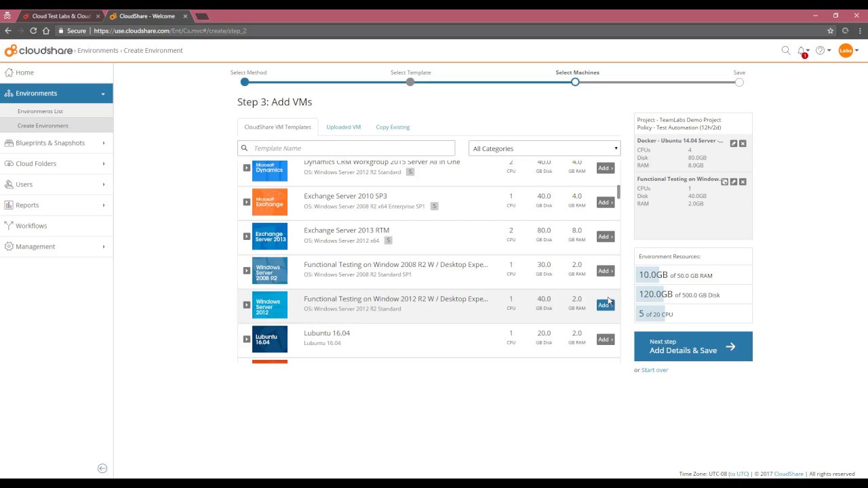Remove the Docker Ubuntu 14.04 Server VM
This screenshot has height=488, width=868.
tap(743, 144)
